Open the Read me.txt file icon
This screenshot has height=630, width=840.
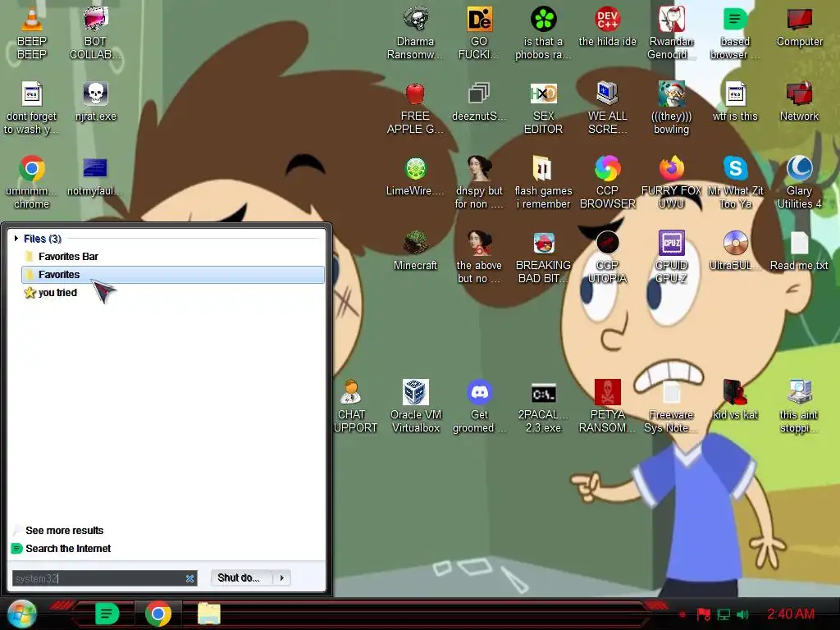click(799, 243)
